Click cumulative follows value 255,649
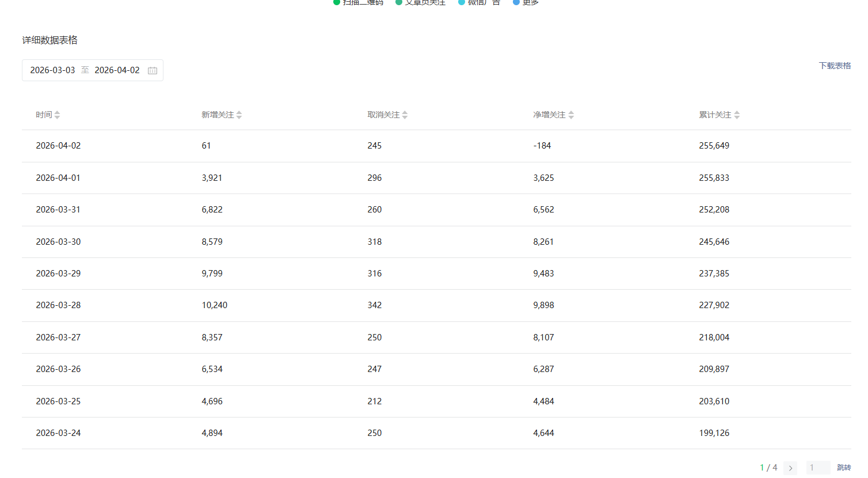Image resolution: width=868 pixels, height=478 pixels. (714, 146)
